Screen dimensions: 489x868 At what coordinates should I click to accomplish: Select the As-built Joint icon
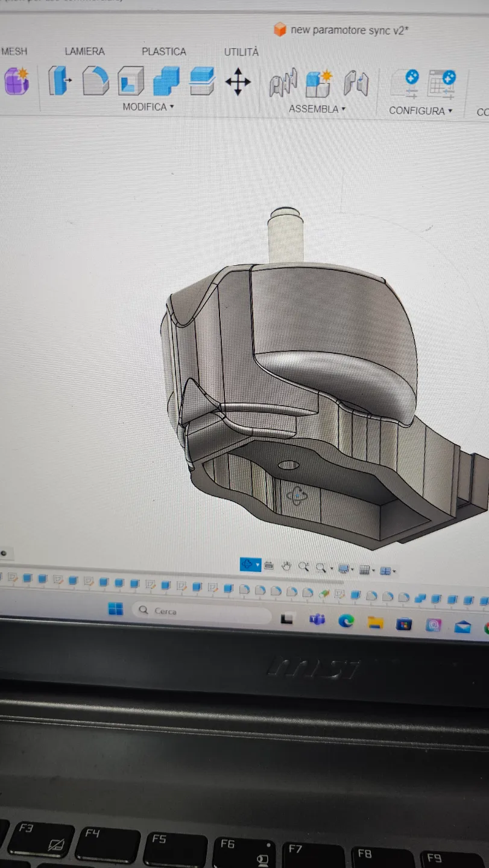point(356,83)
